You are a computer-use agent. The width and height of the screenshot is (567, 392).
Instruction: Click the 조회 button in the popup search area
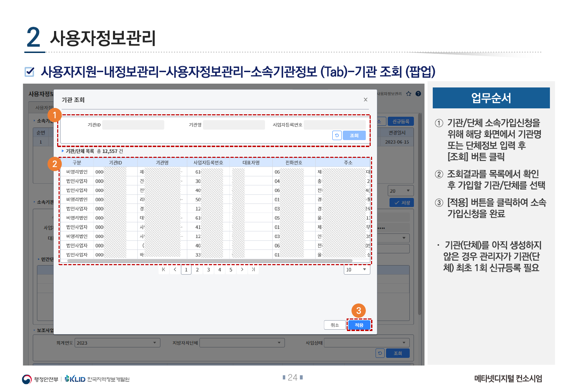[x=354, y=136]
